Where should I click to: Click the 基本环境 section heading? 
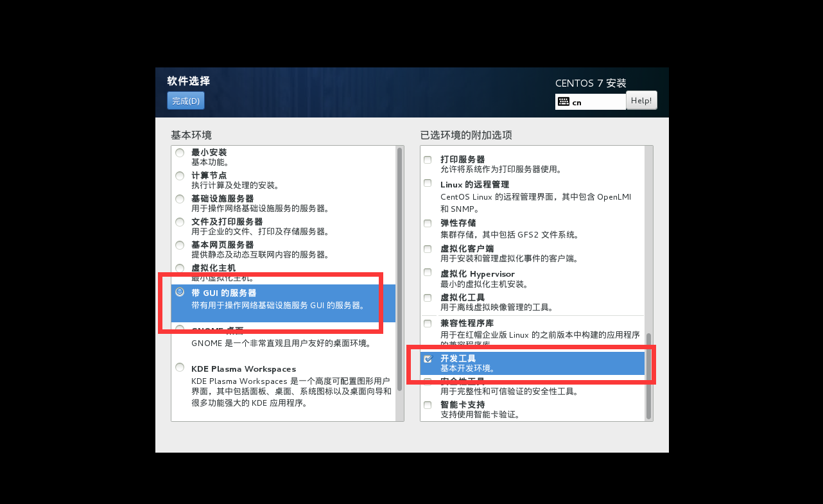click(191, 135)
